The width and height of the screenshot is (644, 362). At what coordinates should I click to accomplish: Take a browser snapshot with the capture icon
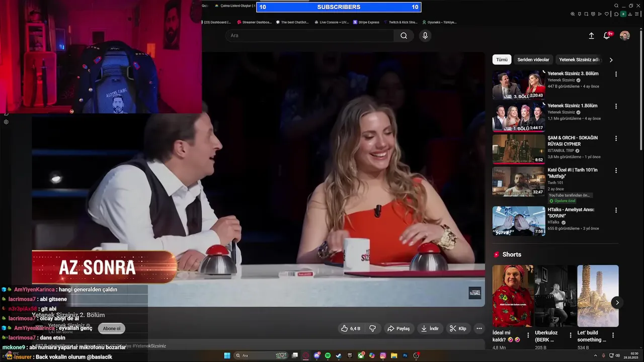(x=586, y=14)
